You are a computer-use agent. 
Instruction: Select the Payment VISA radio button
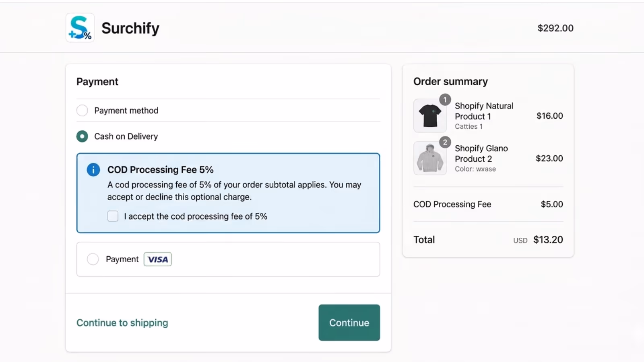(x=93, y=259)
